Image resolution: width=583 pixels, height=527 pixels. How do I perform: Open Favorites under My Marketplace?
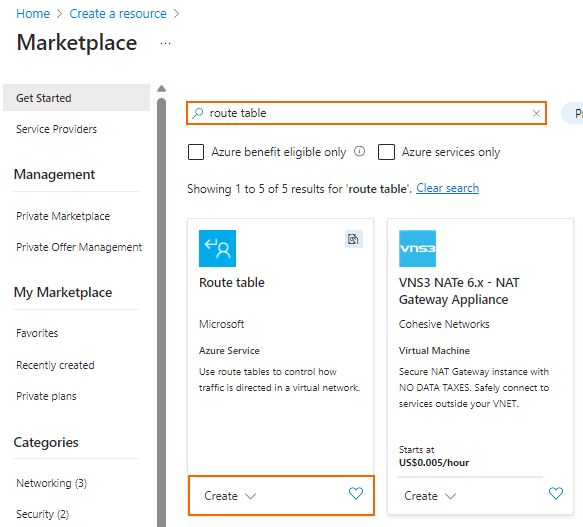click(x=37, y=333)
